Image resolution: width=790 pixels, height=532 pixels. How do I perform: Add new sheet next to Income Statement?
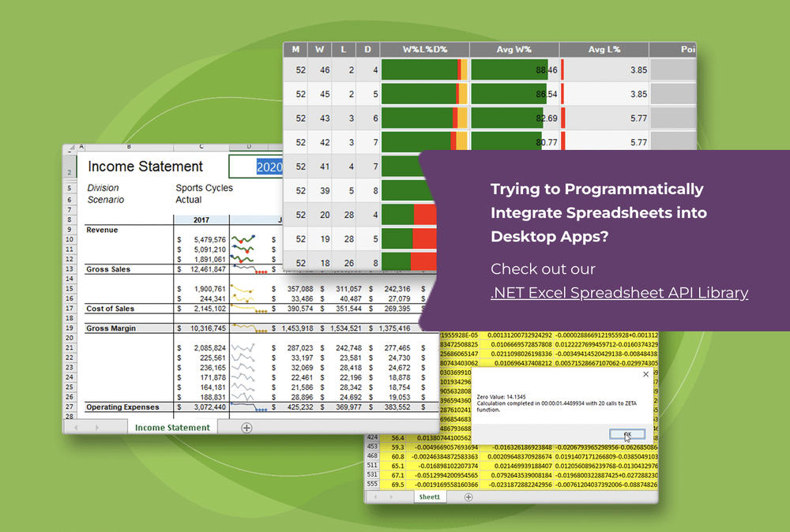pos(246,428)
